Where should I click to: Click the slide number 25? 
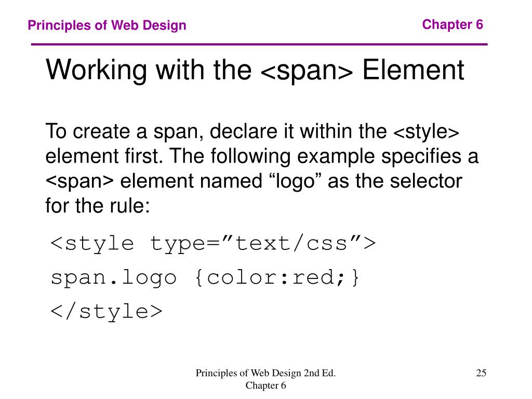[481, 373]
